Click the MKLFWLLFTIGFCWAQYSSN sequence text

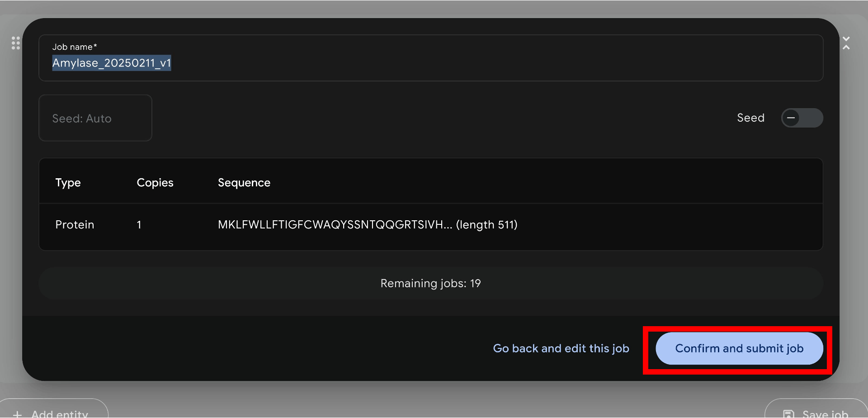[335, 225]
